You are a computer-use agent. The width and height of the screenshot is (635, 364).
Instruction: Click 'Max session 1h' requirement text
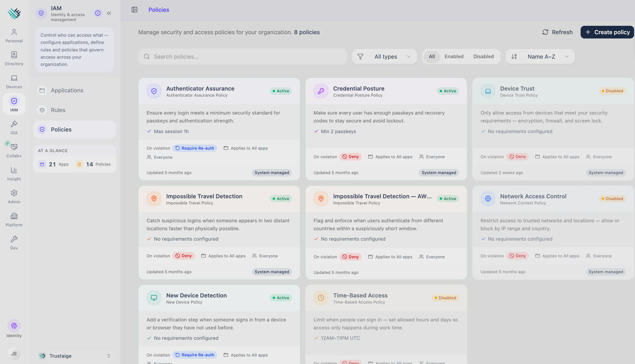[171, 131]
